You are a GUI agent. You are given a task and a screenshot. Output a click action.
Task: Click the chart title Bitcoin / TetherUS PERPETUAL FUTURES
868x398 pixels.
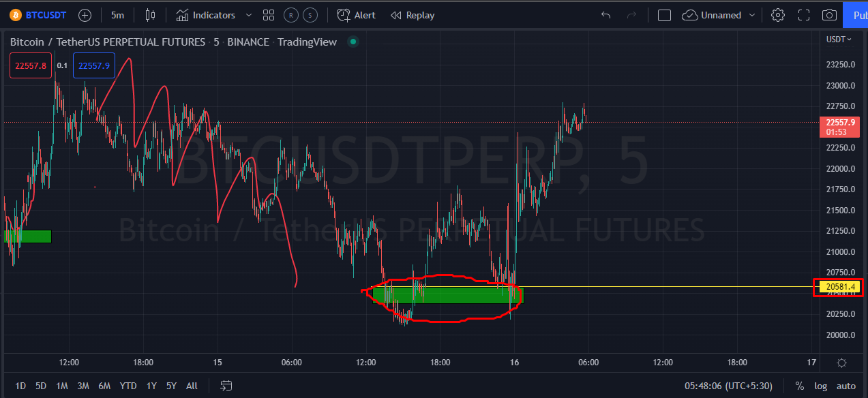(108, 42)
